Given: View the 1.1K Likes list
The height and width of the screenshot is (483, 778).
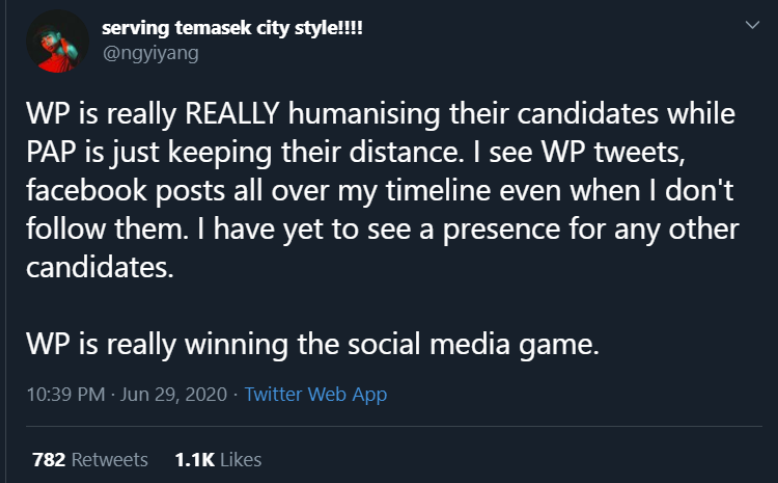Looking at the screenshot, I should 218,460.
